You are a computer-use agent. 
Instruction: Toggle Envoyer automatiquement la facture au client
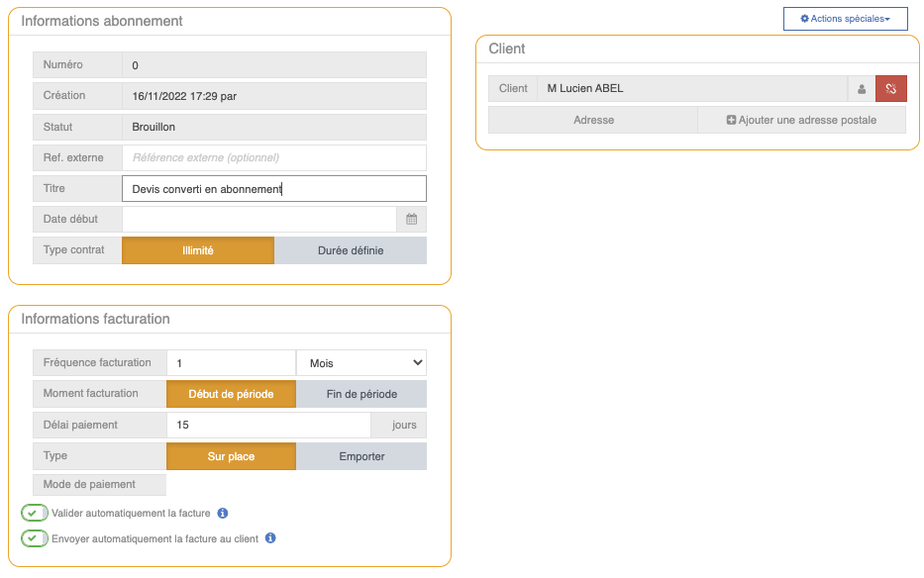pyautogui.click(x=35, y=538)
